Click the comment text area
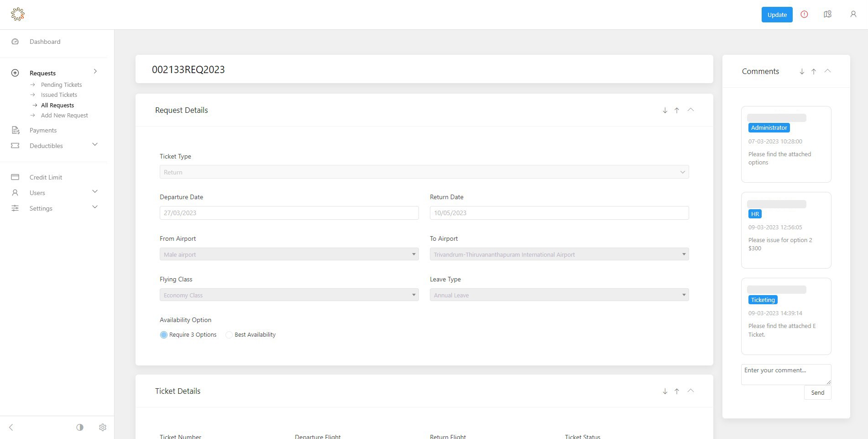The image size is (868, 439). point(786,375)
